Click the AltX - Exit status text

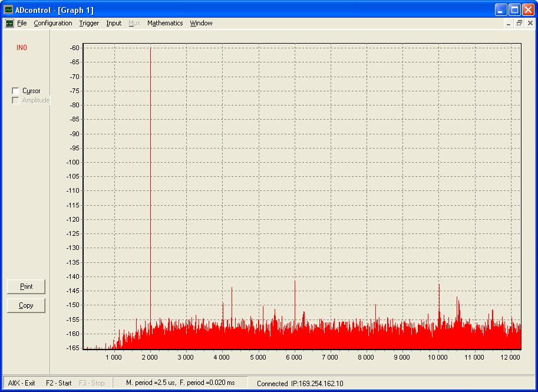22,383
